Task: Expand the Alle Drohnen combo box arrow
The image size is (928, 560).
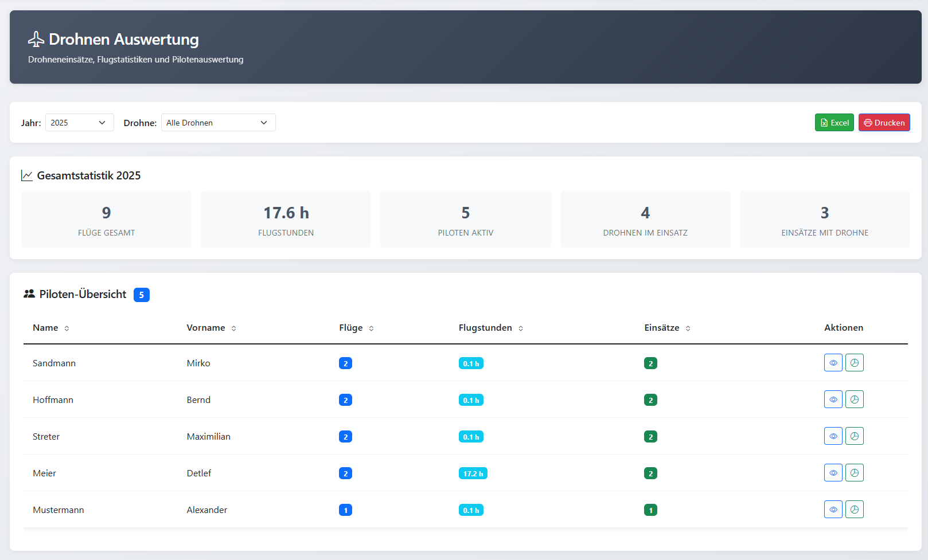Action: (264, 122)
